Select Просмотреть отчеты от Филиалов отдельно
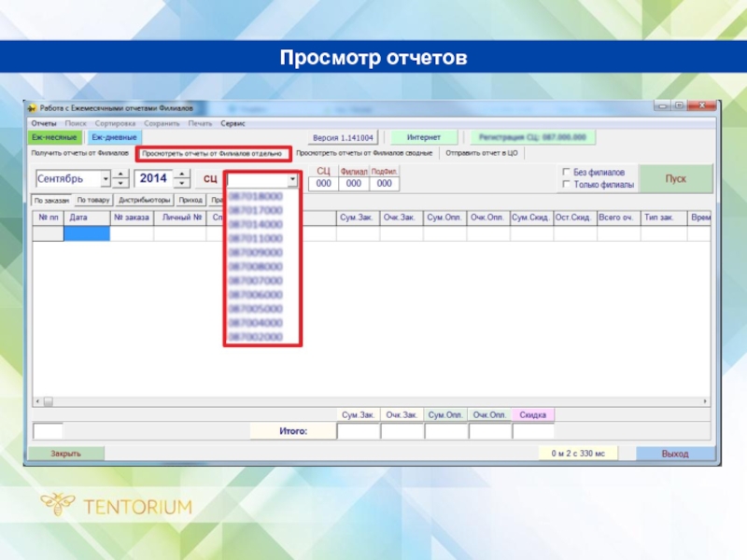The height and width of the screenshot is (560, 747). [212, 153]
